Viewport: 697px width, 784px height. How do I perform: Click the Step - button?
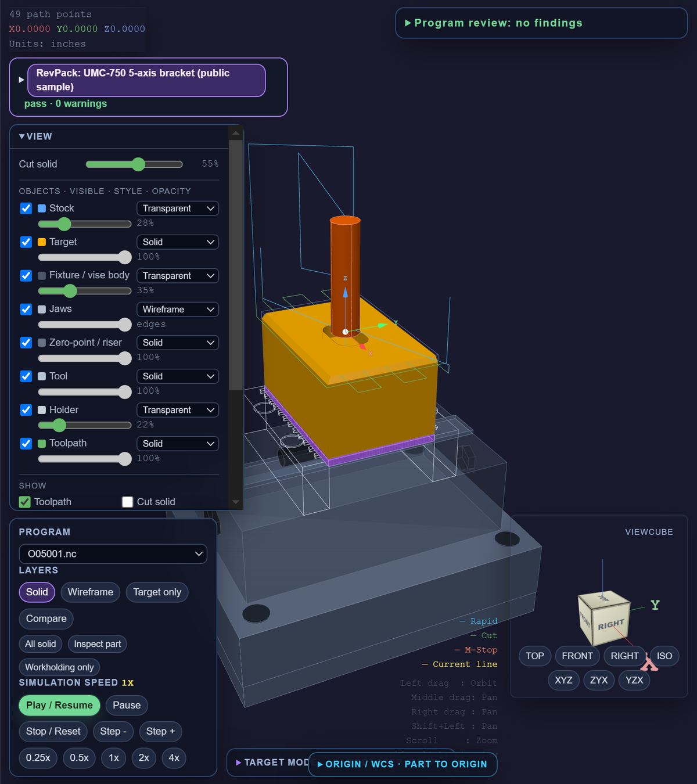(113, 732)
